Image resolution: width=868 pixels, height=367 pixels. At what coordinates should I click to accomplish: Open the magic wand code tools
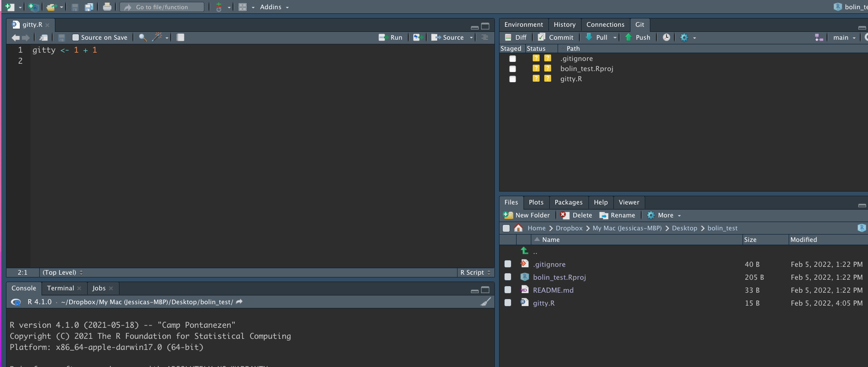click(x=158, y=37)
